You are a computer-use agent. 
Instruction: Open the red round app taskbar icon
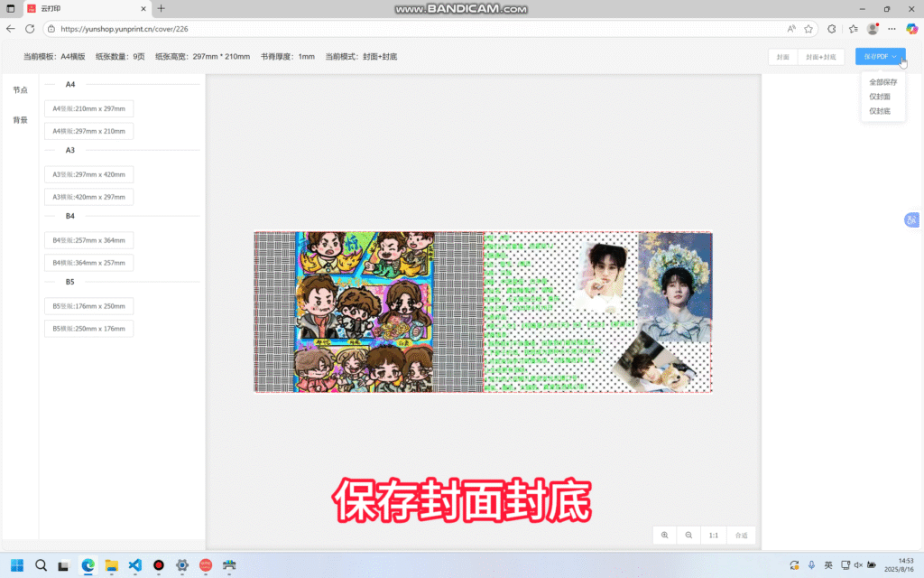coord(206,565)
